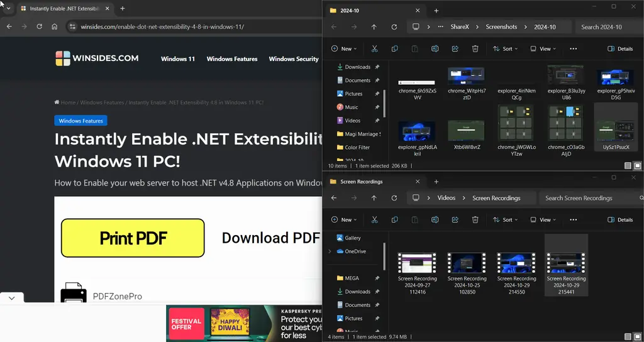
Task: Collapse the bottom ad banner chevron
Action: (11, 298)
